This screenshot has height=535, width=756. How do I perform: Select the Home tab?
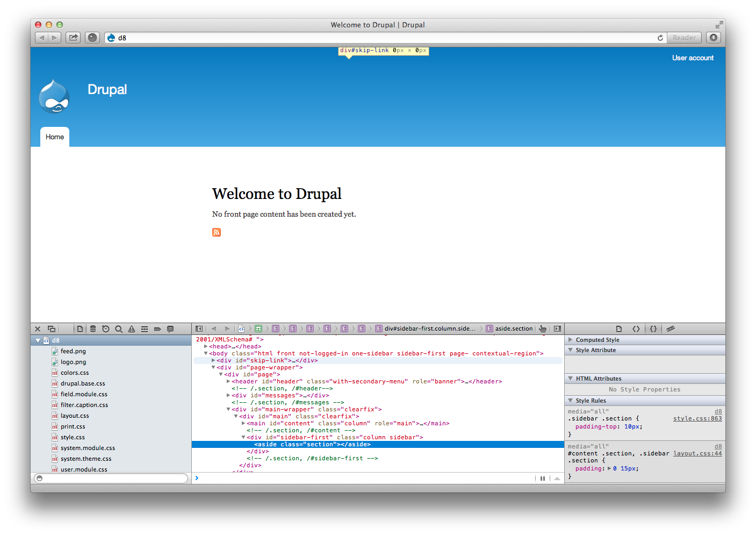pyautogui.click(x=55, y=137)
